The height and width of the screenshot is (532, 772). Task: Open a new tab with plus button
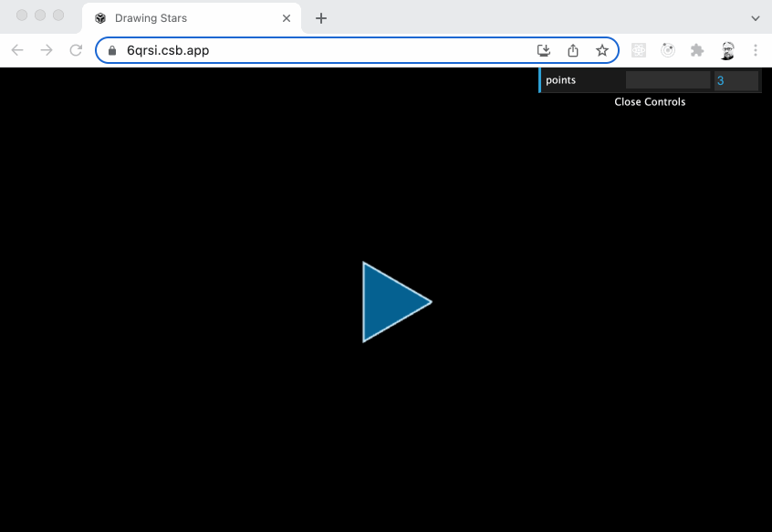321,18
